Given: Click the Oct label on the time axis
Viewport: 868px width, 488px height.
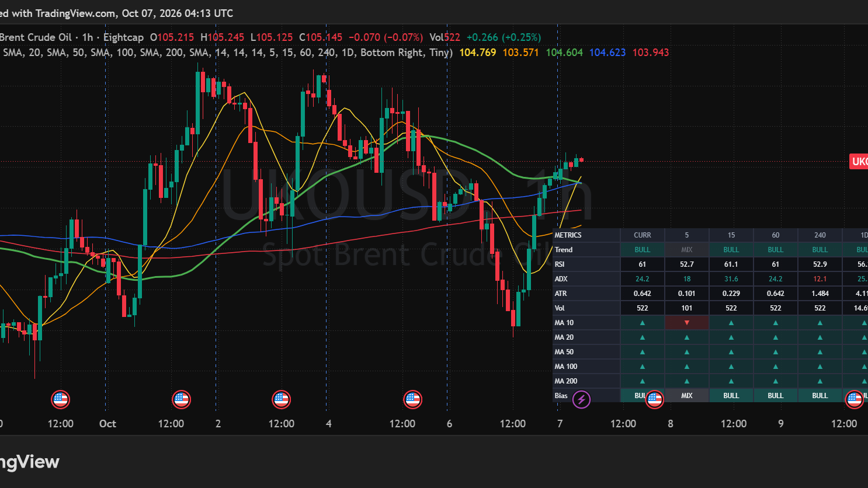Looking at the screenshot, I should (107, 424).
